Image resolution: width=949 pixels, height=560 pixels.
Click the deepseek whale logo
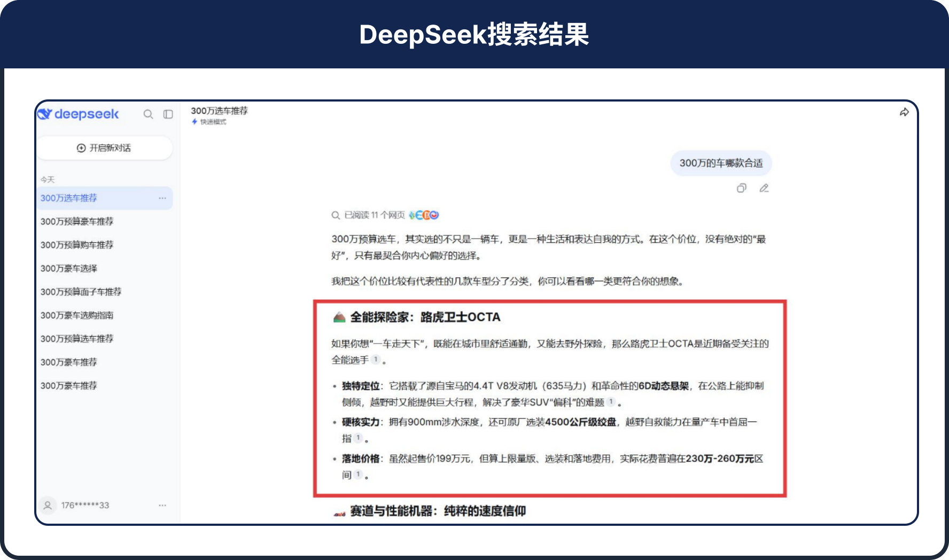pyautogui.click(x=44, y=114)
